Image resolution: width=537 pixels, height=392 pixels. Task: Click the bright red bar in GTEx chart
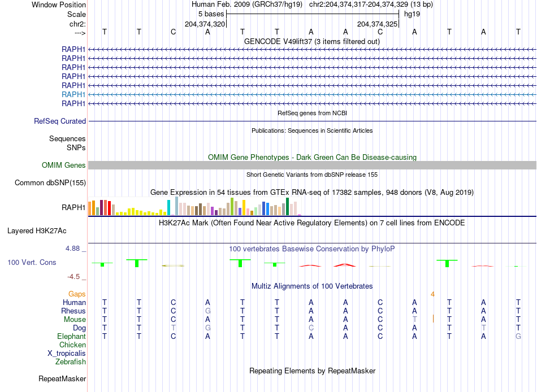click(x=109, y=208)
